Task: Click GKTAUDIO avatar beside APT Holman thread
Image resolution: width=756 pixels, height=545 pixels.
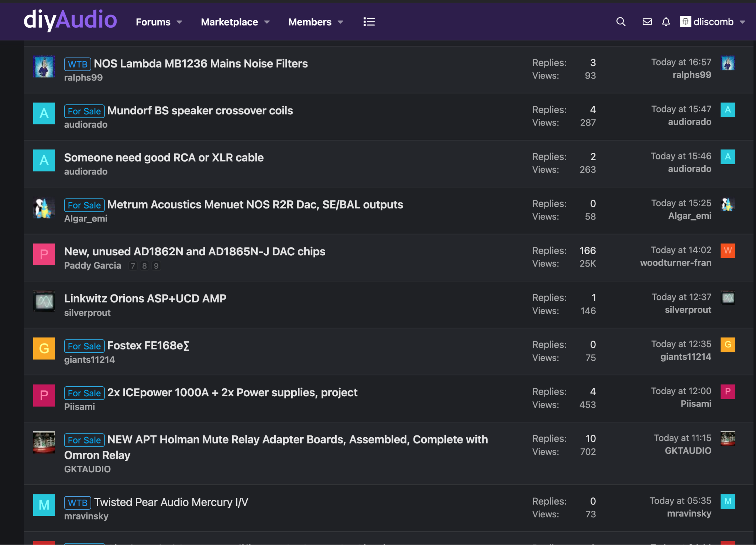Action: [x=44, y=442]
